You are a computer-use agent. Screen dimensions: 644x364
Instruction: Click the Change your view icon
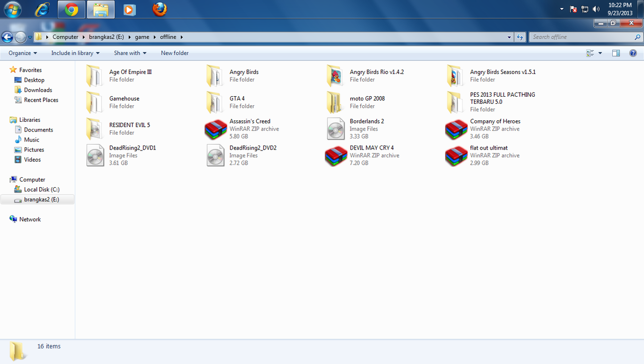[x=590, y=53]
